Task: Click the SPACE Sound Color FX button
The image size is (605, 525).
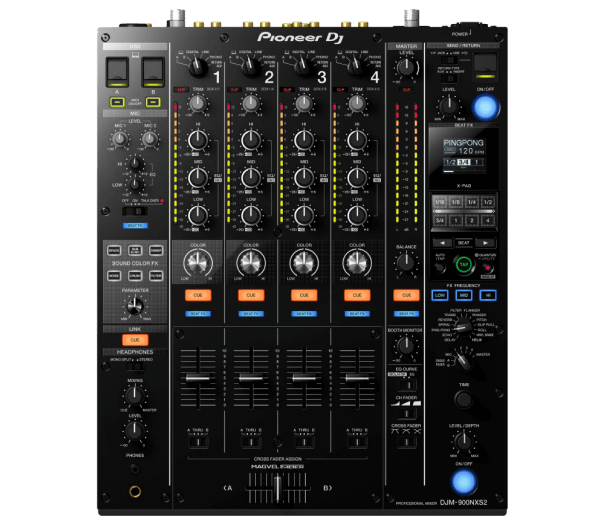Action: coord(114,251)
